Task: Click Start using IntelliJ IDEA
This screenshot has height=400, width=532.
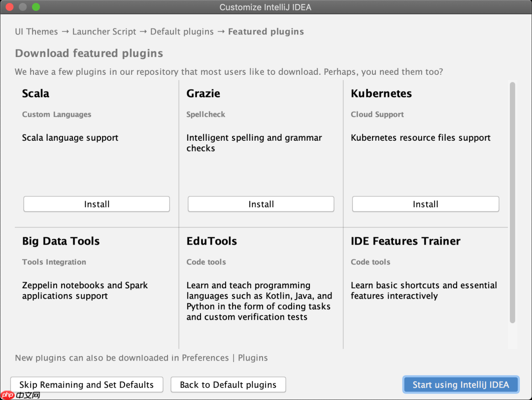Action: tap(460, 384)
